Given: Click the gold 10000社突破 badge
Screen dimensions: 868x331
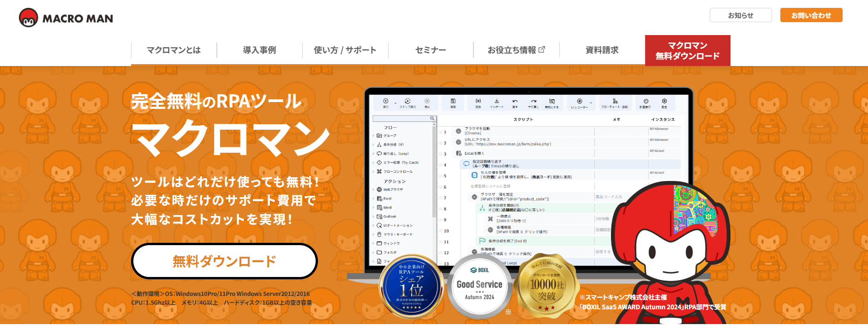Looking at the screenshot, I should [547, 287].
